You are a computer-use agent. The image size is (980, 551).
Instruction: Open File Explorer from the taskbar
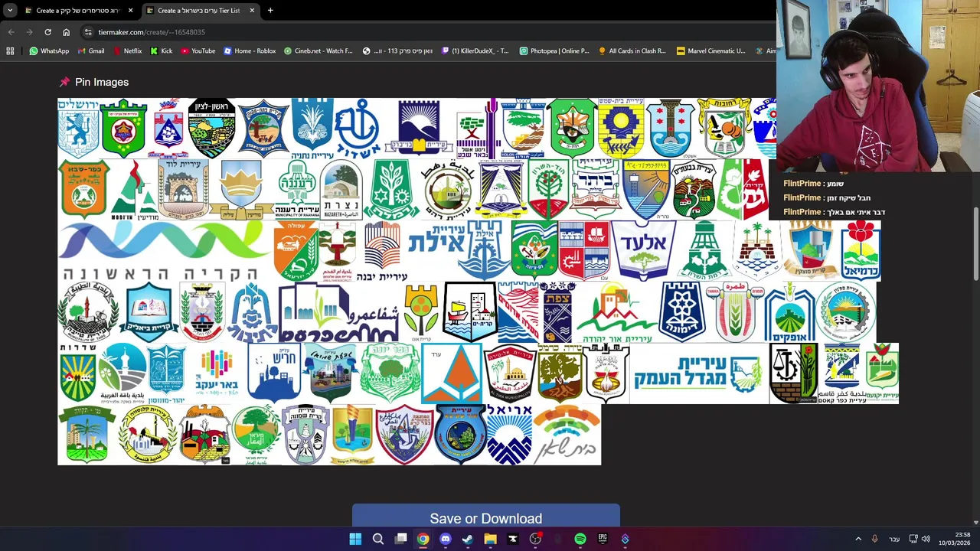(490, 540)
